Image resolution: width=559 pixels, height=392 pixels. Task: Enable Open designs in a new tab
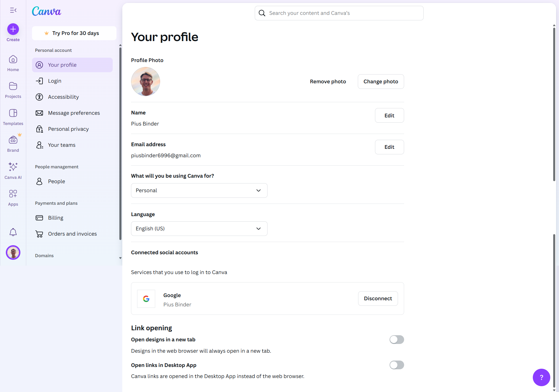click(397, 340)
